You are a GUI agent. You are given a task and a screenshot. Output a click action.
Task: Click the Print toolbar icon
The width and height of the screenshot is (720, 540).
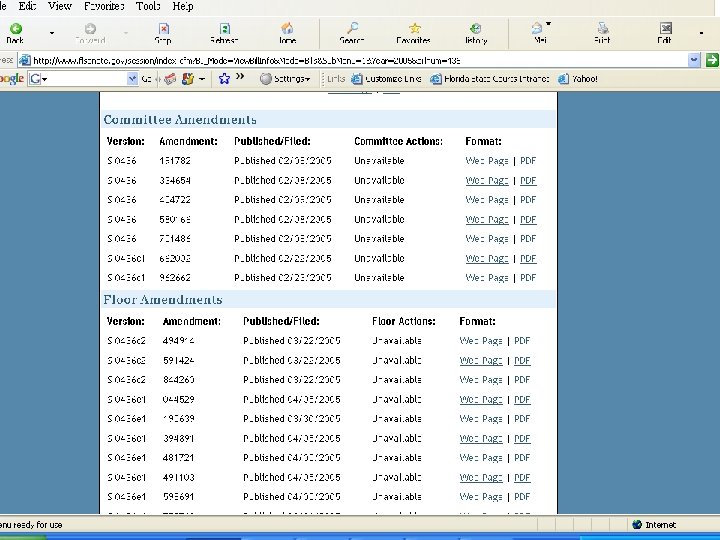[602, 32]
